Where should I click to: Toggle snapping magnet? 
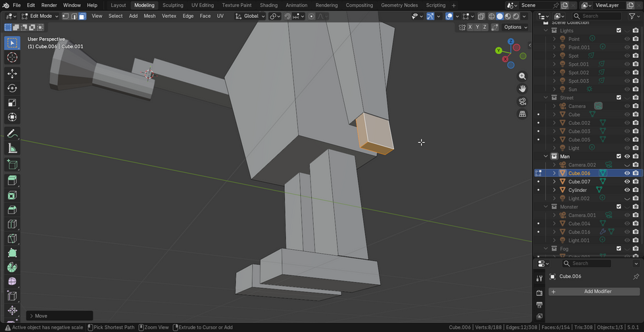[x=288, y=16]
